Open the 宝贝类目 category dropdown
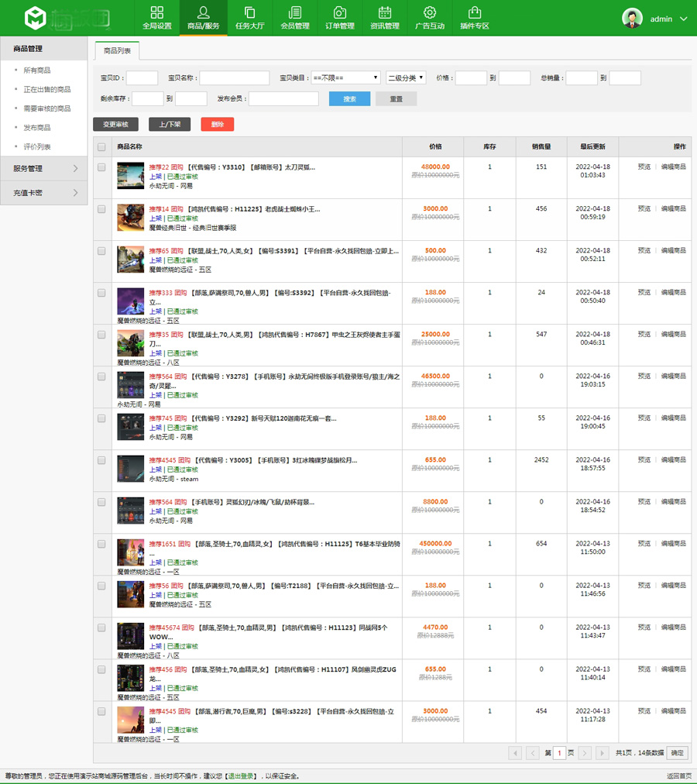 345,77
